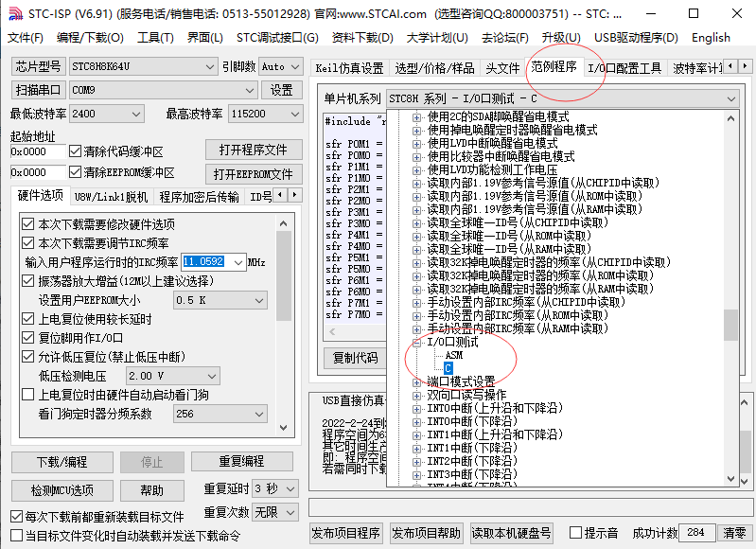This screenshot has height=549, width=756.
Task: Switch to the I/O口配置工具 tab
Action: (624, 68)
